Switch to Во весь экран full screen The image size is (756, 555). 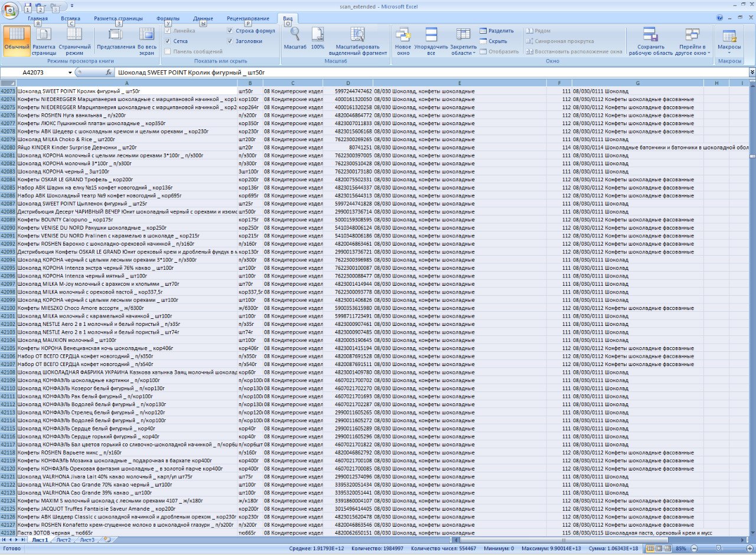[147, 41]
